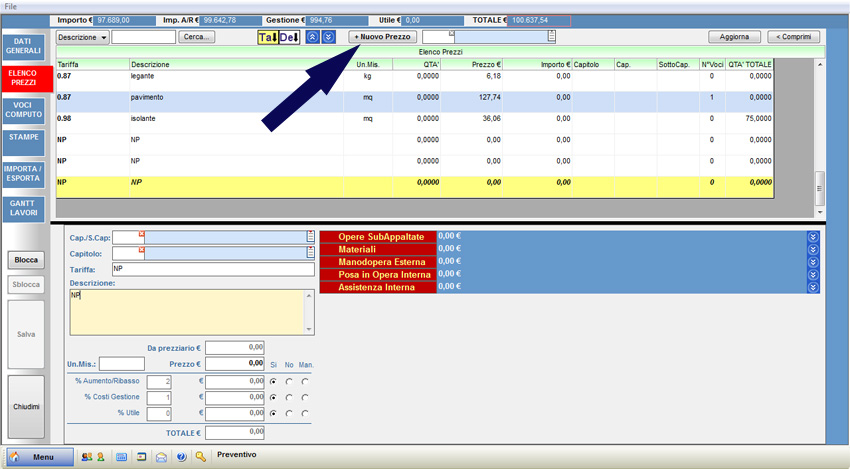This screenshot has width=850, height=469.
Task: Open the help question mark icon
Action: (x=181, y=456)
